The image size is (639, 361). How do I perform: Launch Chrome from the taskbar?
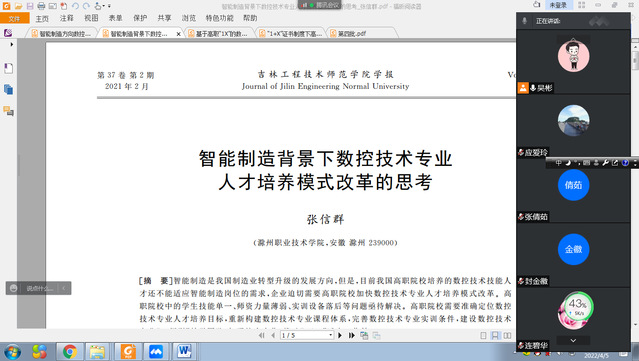pyautogui.click(x=70, y=351)
